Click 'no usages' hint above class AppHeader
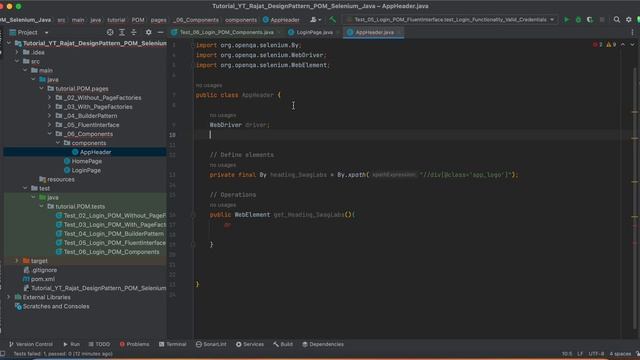 pyautogui.click(x=209, y=85)
